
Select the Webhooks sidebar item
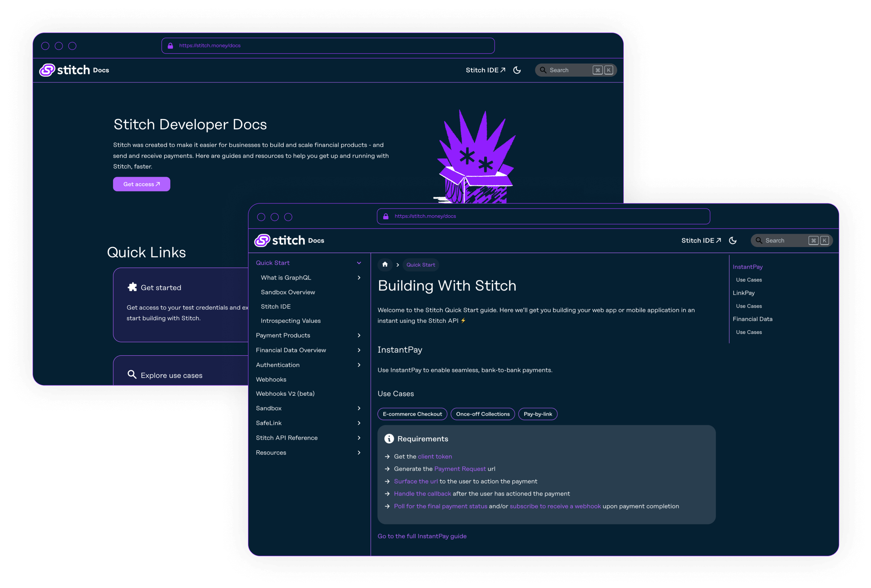pyautogui.click(x=271, y=379)
